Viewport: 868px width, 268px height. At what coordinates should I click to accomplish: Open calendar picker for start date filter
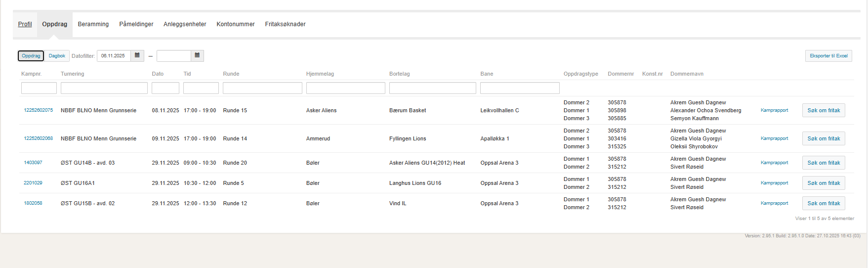pos(137,55)
